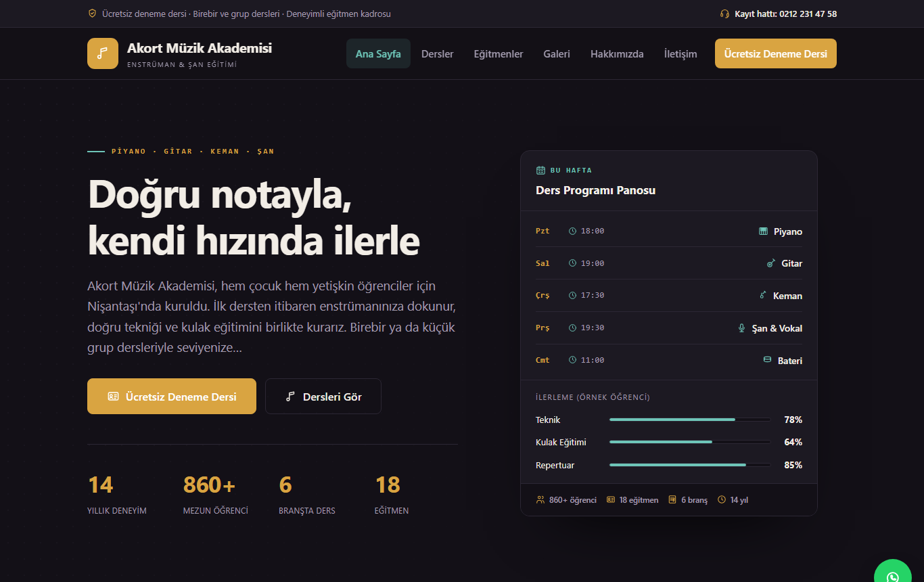Click Akort Müzik Akademisi site title
Screen dimensions: 924x582
[200, 48]
